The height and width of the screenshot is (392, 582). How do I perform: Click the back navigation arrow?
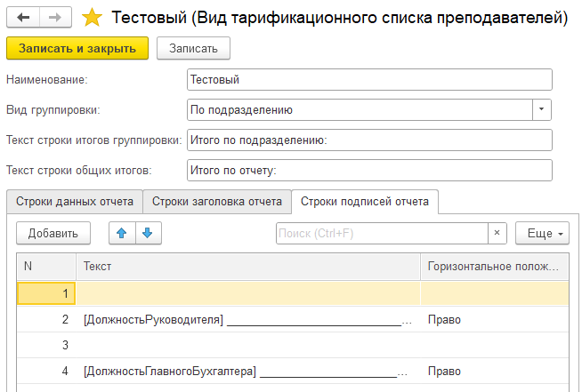(23, 17)
